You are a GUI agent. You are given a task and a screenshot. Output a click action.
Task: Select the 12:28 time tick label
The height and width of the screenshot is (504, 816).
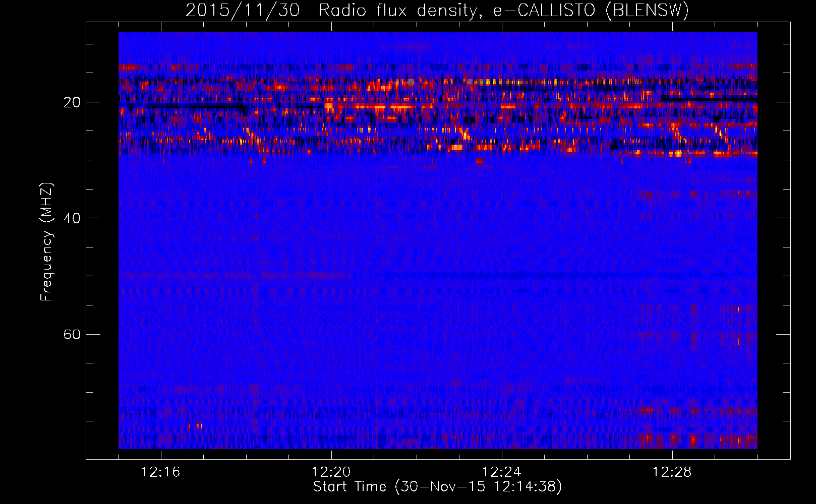pyautogui.click(x=672, y=472)
